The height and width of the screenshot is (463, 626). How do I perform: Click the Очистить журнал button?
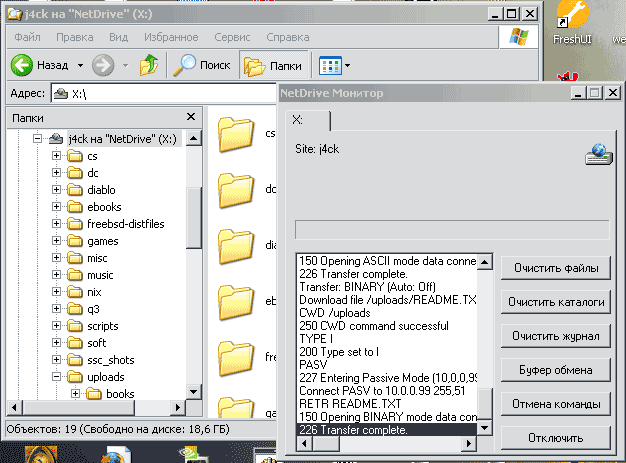pos(556,336)
